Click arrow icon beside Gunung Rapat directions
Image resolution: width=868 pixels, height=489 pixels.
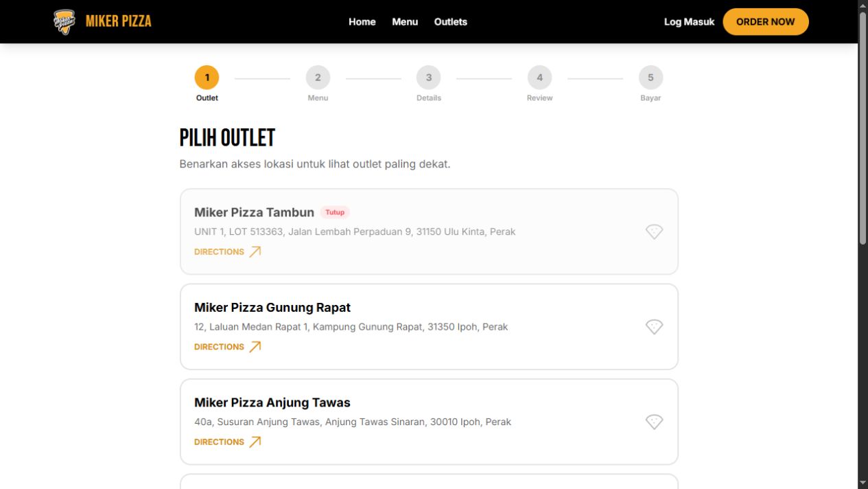click(x=255, y=347)
